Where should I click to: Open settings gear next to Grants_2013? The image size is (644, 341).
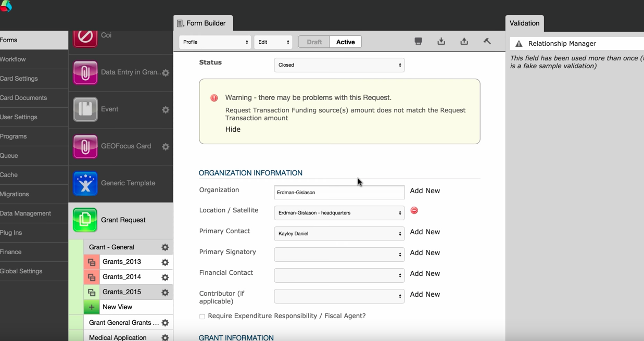165,262
